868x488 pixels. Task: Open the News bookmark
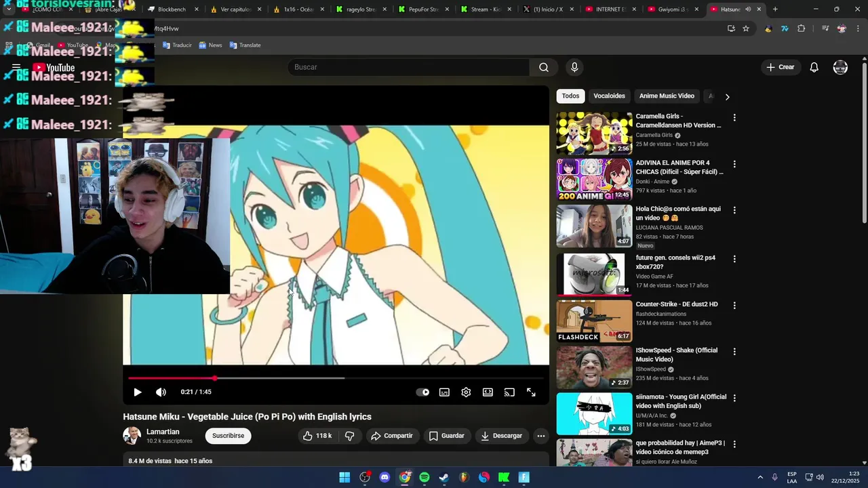coord(210,45)
